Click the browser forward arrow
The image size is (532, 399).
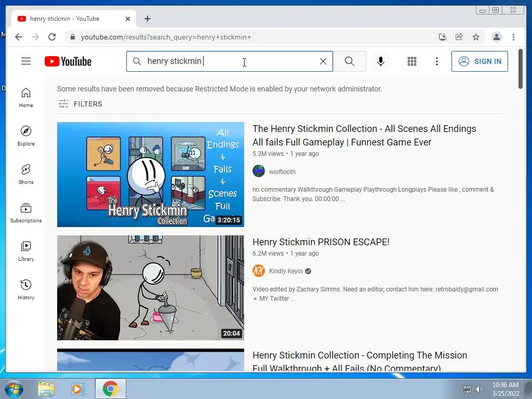tap(35, 37)
